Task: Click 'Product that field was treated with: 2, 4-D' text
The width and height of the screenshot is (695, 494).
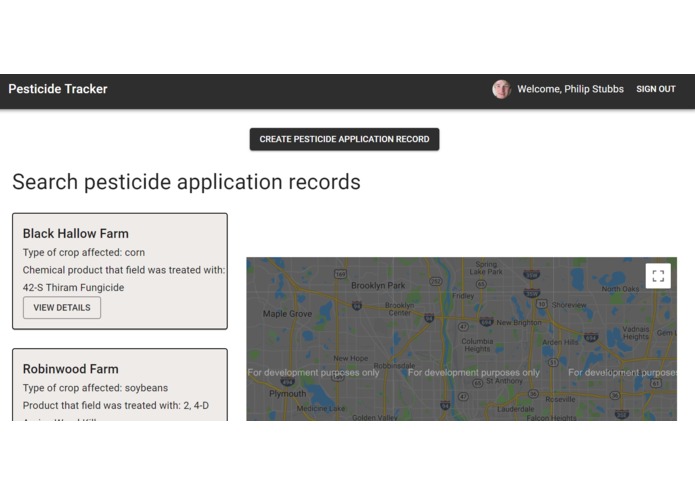Action: pyautogui.click(x=116, y=405)
